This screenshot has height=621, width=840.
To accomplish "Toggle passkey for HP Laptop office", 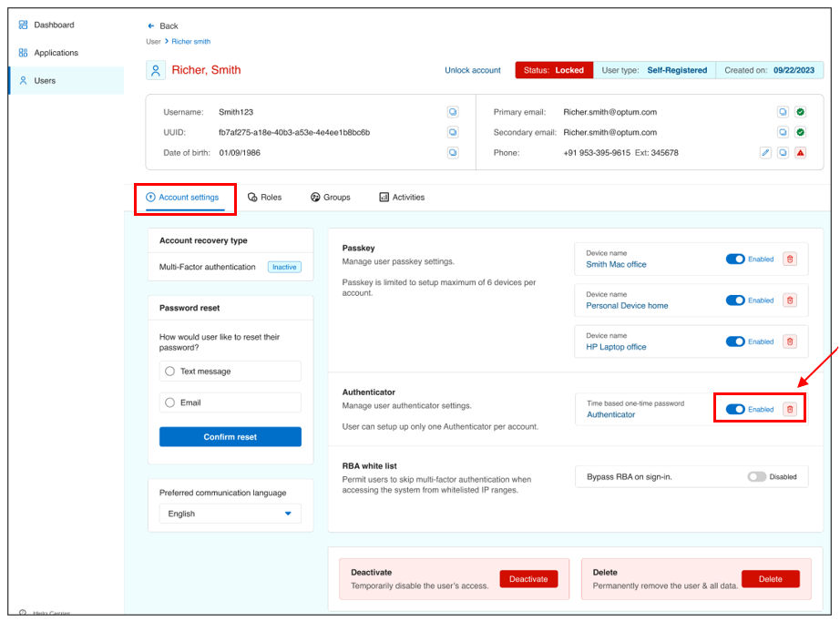I will pos(735,341).
